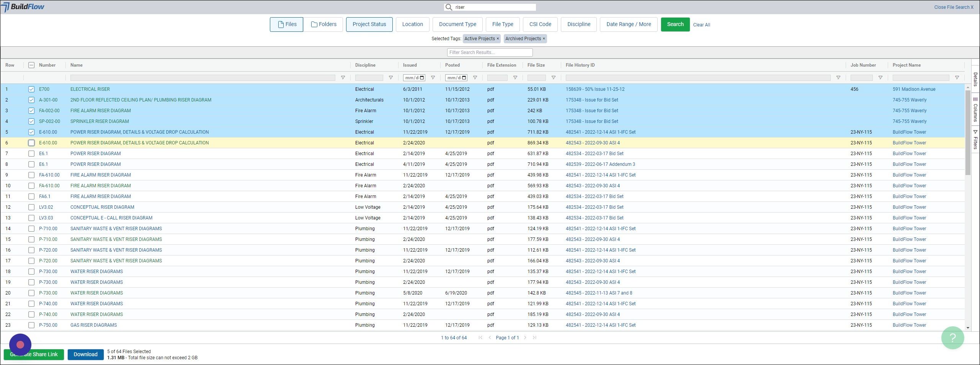
Task: Click the blue Download button
Action: [85, 354]
